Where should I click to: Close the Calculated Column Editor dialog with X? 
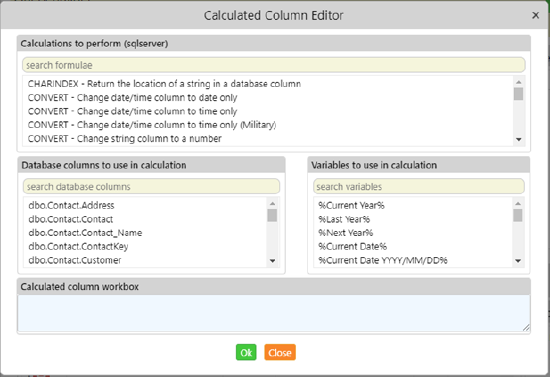535,15
